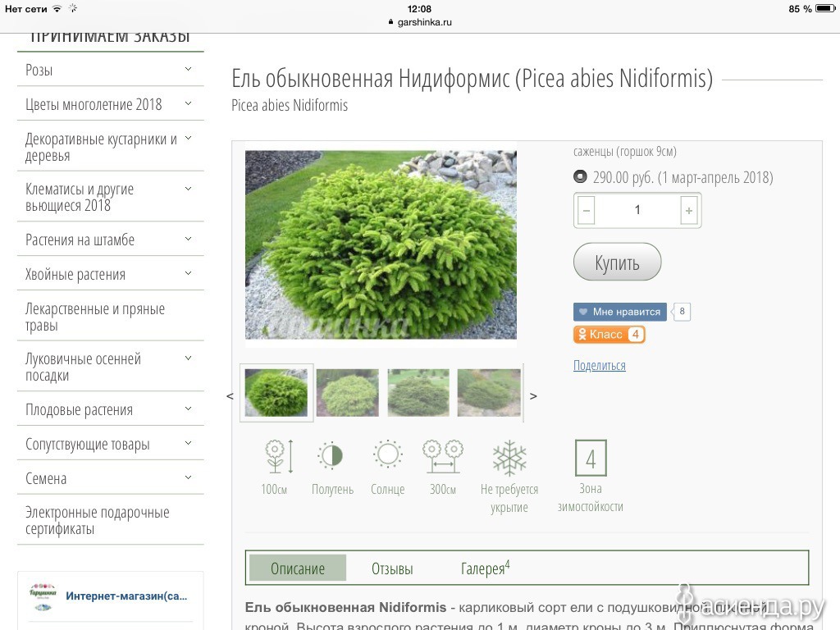Viewport: 840px width, 630px height.
Task: Click the Класс count 4 badge
Action: point(636,335)
